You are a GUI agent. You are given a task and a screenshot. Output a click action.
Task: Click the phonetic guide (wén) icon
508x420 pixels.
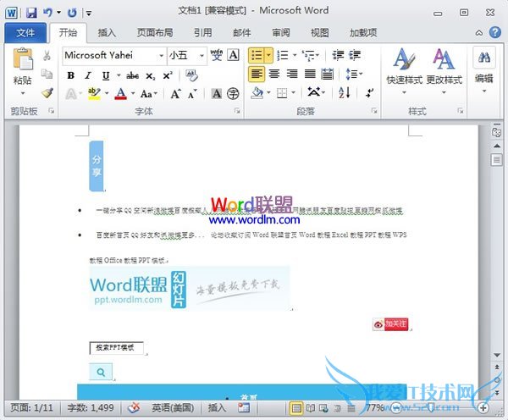click(217, 55)
